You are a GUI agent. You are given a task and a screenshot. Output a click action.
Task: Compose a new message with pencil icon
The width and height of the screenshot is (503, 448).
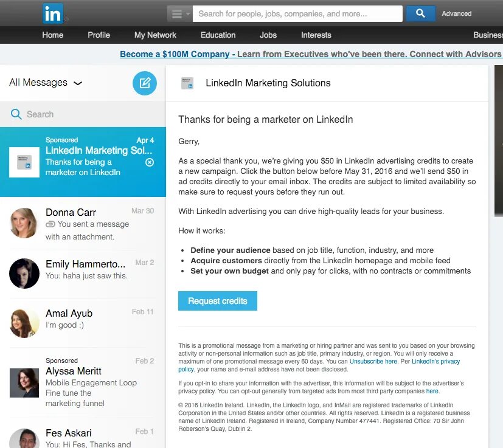click(145, 83)
